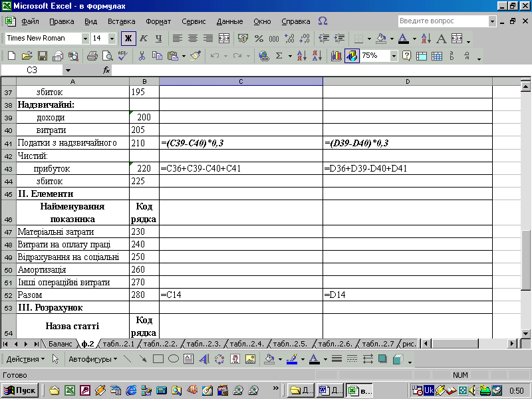Select the Arrow drawing tool
The height and width of the screenshot is (399, 532).
coord(143,359)
